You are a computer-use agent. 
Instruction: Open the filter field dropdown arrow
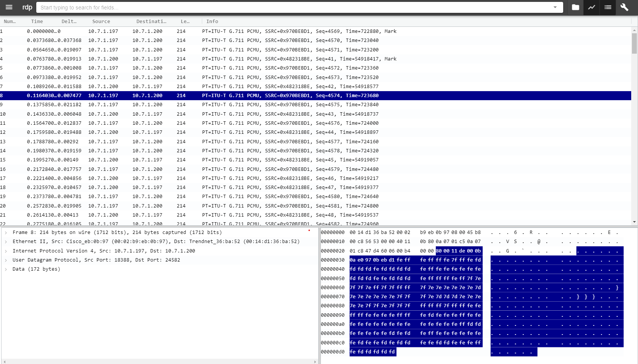click(x=555, y=7)
